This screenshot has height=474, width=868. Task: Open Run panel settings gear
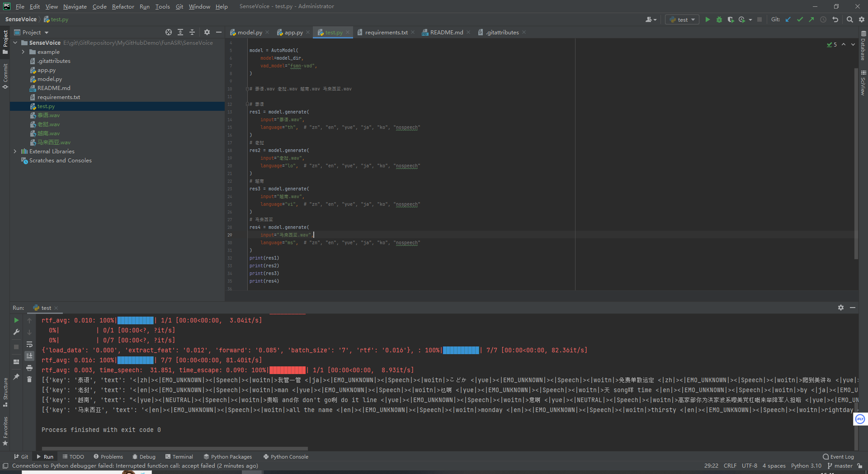pos(841,308)
